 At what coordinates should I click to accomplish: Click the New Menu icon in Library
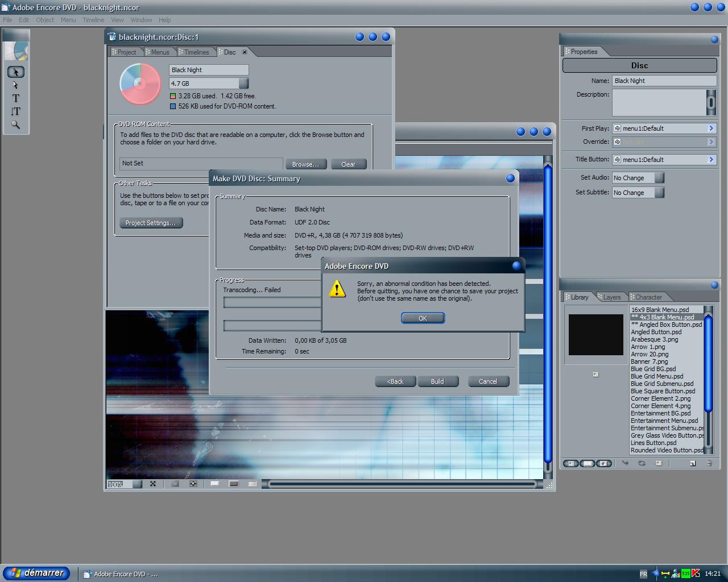click(659, 463)
